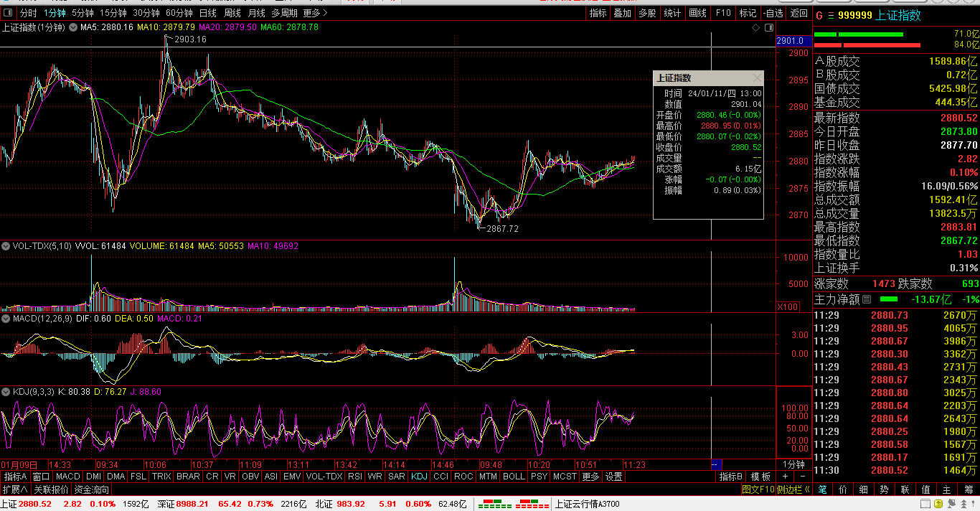Switch to 月线 monthly chart
This screenshot has height=511, width=980.
click(x=256, y=13)
